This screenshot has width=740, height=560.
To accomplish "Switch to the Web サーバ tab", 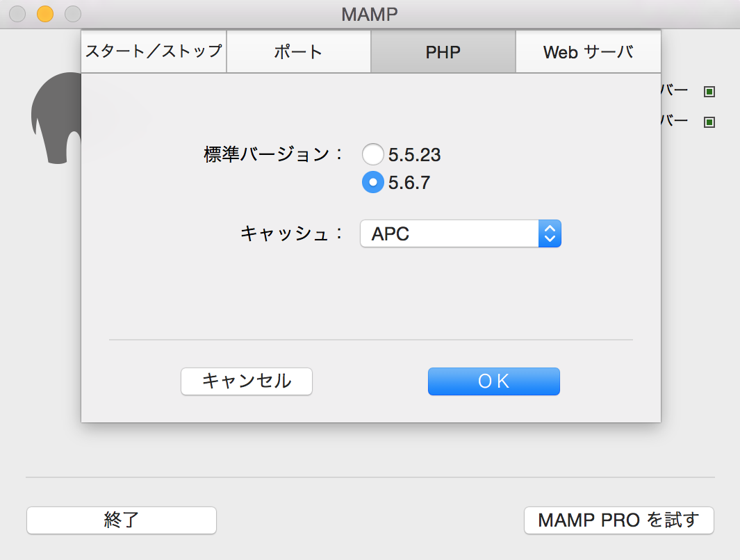I will (588, 51).
